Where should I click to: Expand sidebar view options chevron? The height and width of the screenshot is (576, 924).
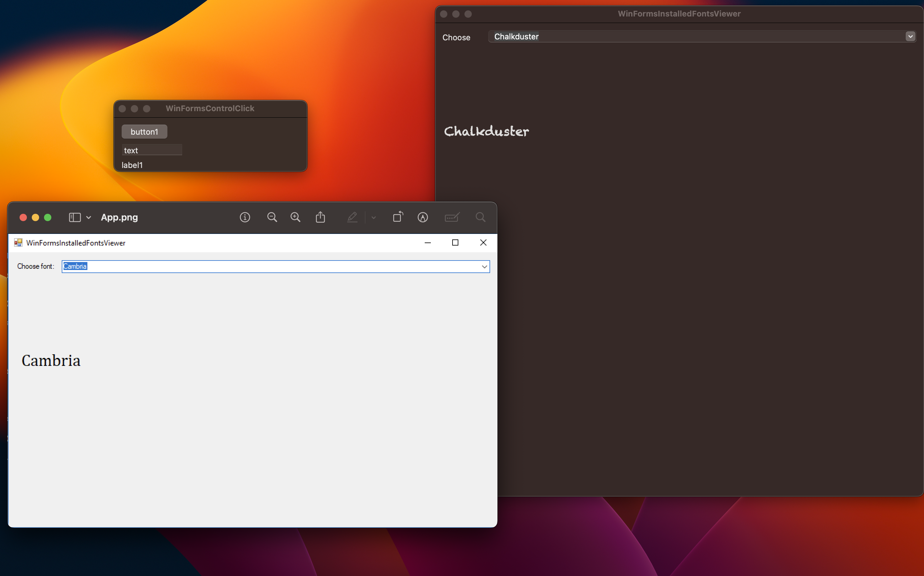[88, 217]
